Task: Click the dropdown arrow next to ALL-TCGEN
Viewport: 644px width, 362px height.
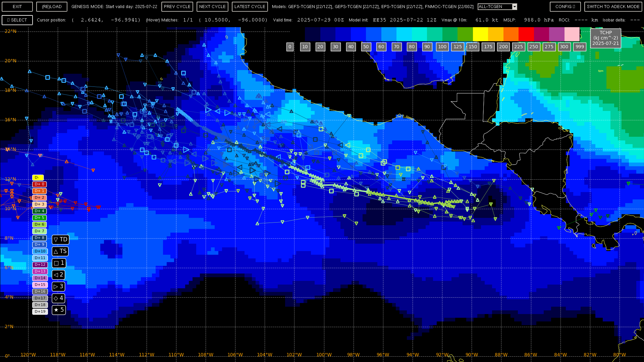Action: pos(515,7)
